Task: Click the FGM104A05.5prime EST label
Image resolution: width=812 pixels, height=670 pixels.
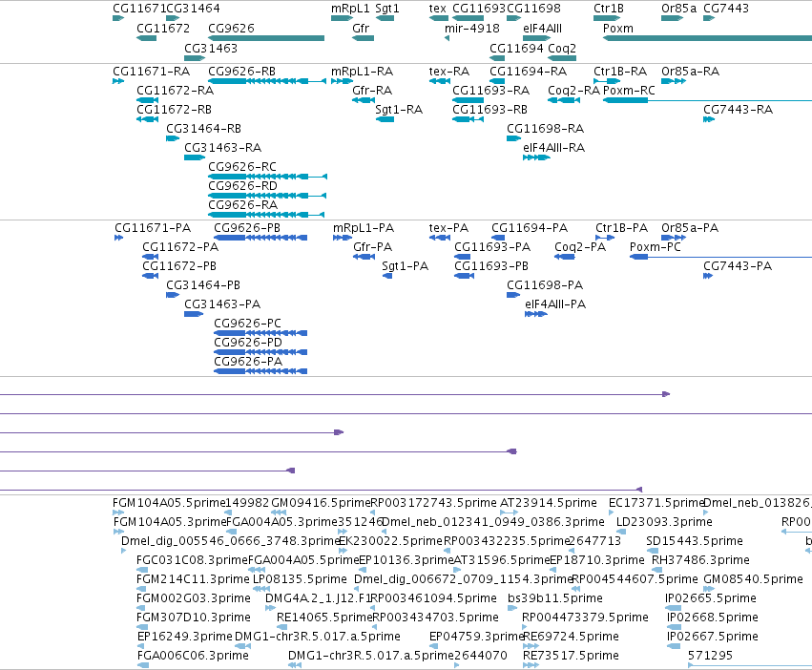Action: tap(169, 503)
